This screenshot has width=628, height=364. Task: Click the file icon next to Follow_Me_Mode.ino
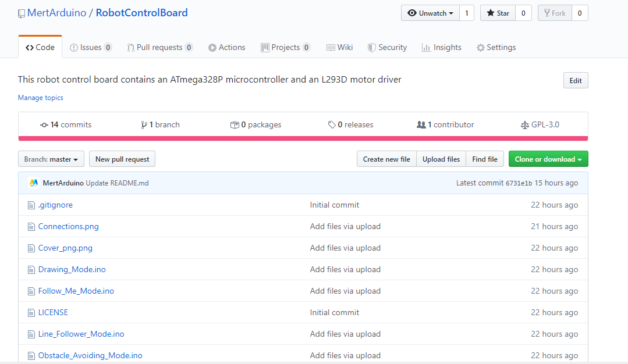[31, 291]
